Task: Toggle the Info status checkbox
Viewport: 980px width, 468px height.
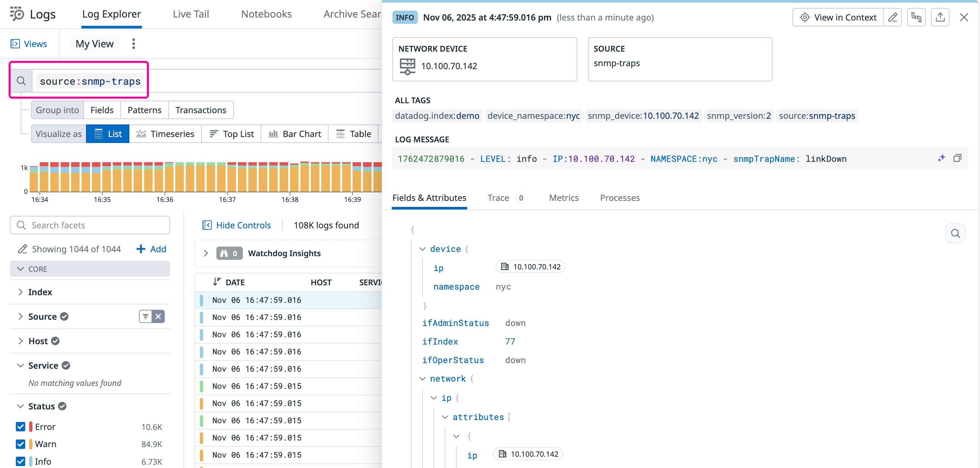Action: 21,461
